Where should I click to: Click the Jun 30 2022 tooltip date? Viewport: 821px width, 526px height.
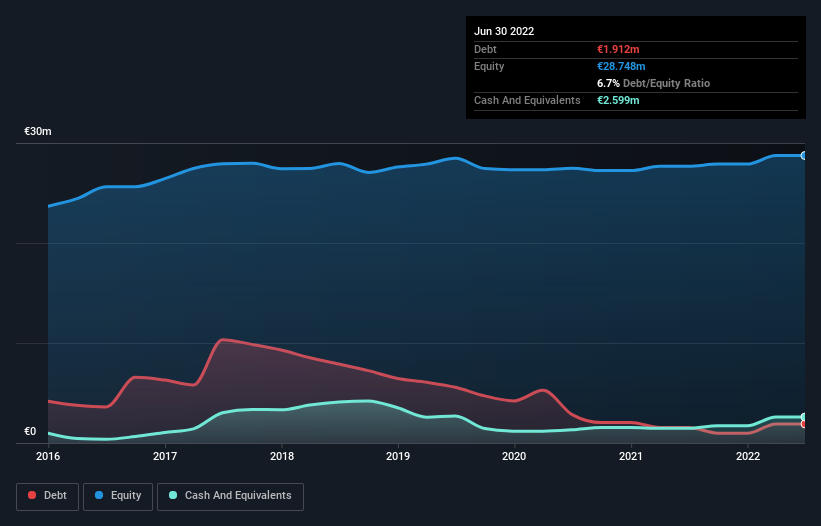pos(504,31)
